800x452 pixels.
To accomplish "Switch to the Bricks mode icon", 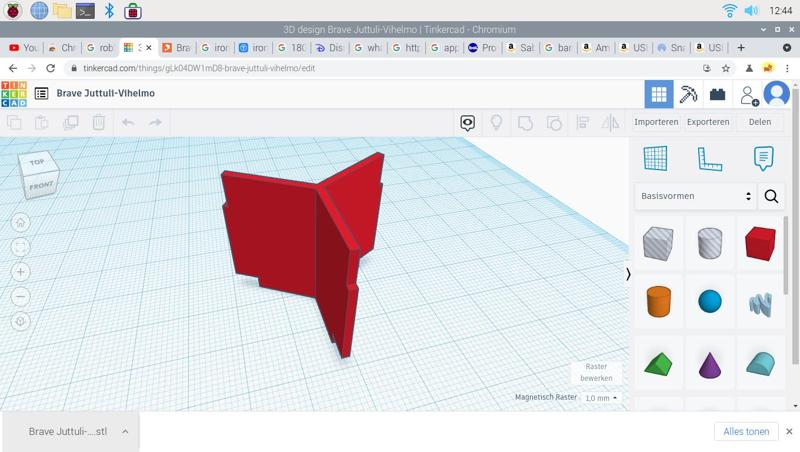I will tap(717, 94).
